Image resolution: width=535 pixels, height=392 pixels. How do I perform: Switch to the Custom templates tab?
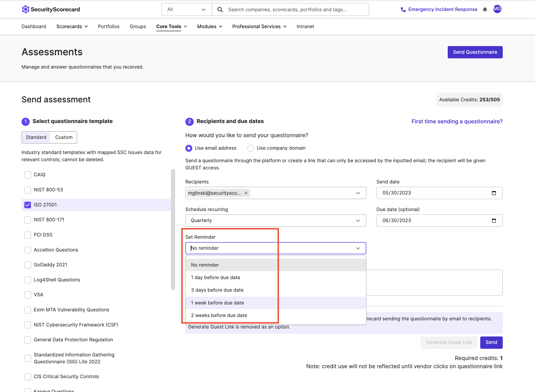tap(63, 137)
